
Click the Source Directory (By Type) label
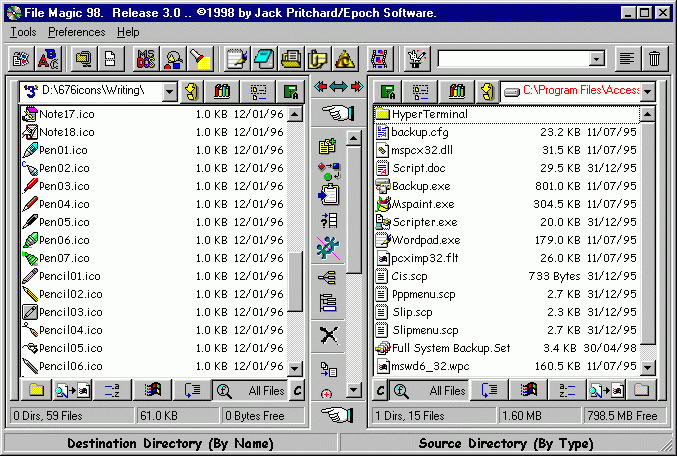coord(506,443)
